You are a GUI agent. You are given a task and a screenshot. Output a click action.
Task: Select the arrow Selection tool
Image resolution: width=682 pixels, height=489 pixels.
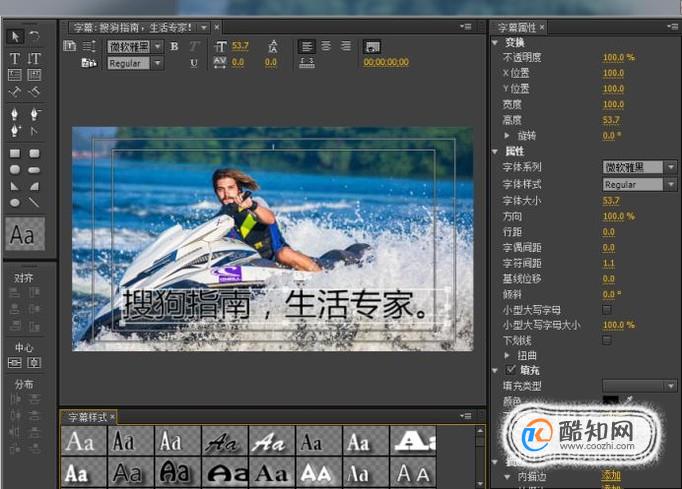[x=15, y=37]
